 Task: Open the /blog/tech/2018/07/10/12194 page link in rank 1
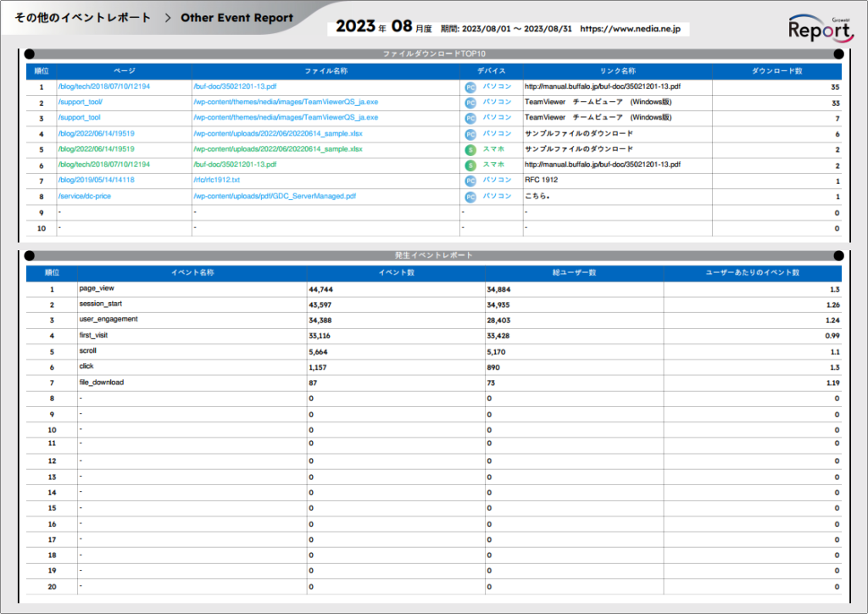click(103, 87)
